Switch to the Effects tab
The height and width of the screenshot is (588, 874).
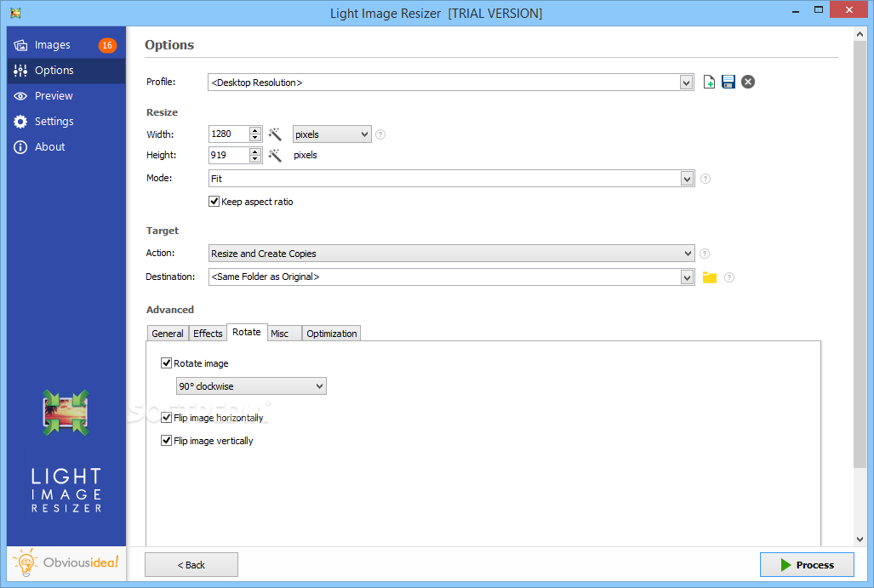pos(208,334)
